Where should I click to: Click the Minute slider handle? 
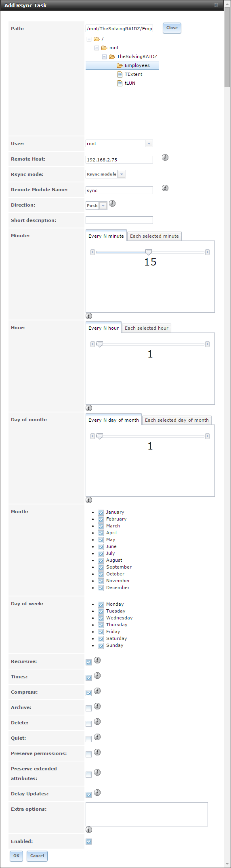pyautogui.click(x=149, y=252)
